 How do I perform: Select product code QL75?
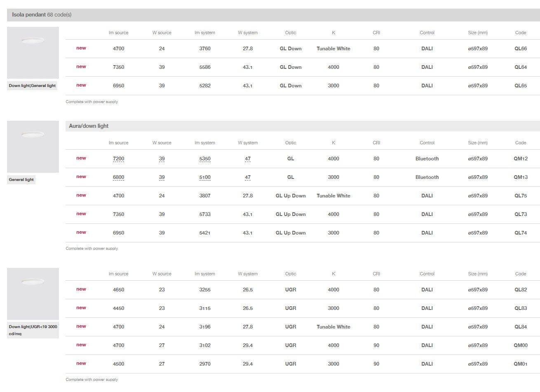click(x=520, y=196)
